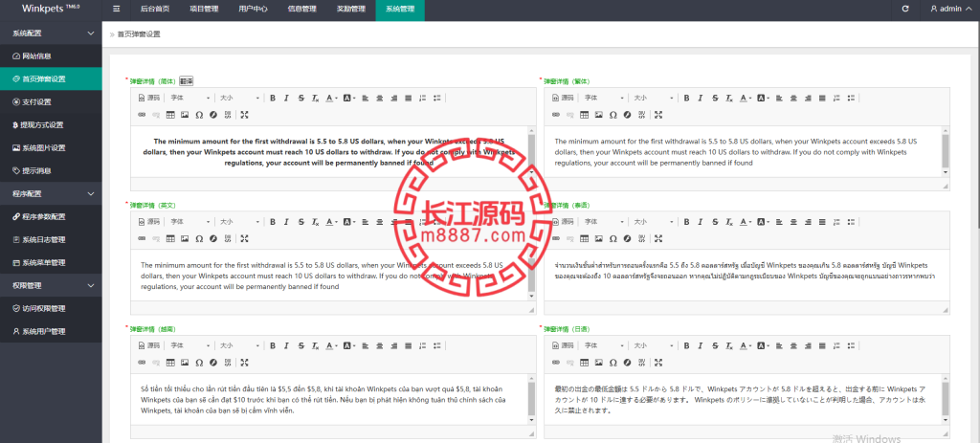The width and height of the screenshot is (980, 443).
Task: Open the 字体 font dropdown in 简体 editor
Action: (x=190, y=99)
